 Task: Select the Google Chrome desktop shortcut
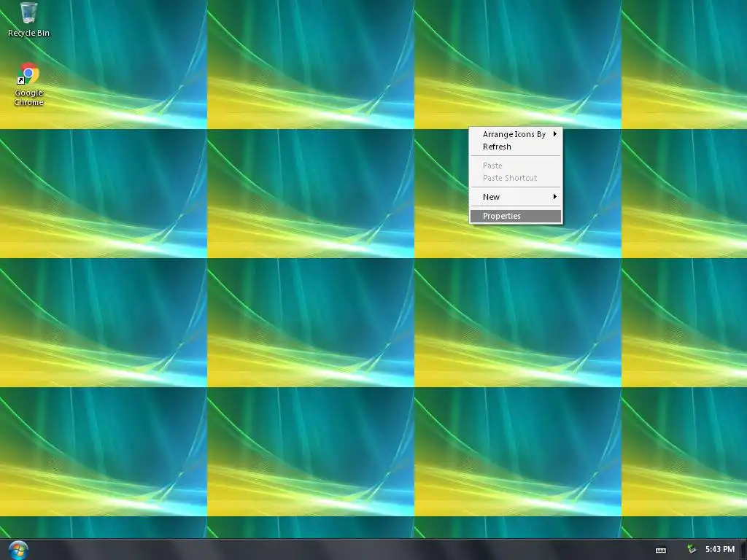click(x=28, y=85)
